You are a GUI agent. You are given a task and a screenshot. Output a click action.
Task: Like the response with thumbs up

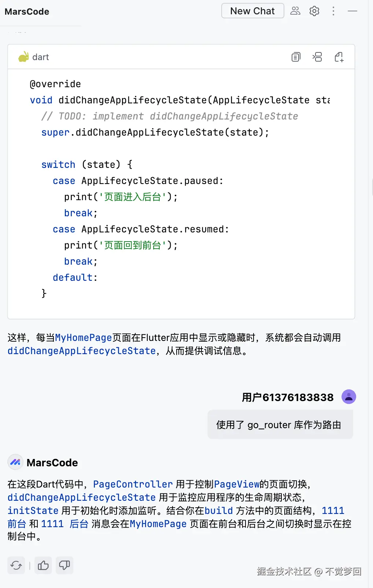(43, 565)
